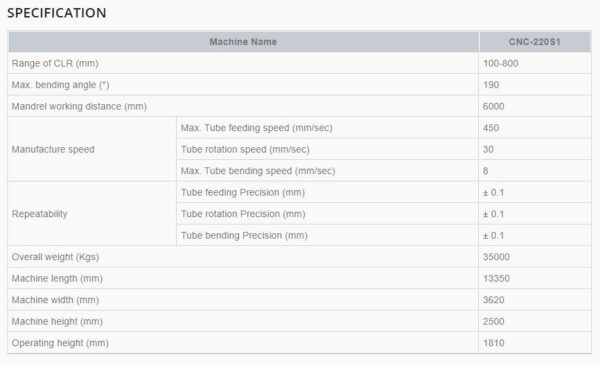Select Max. Tube feeding speed (mm/sec) cell
Image resolution: width=600 pixels, height=365 pixels.
click(328, 128)
